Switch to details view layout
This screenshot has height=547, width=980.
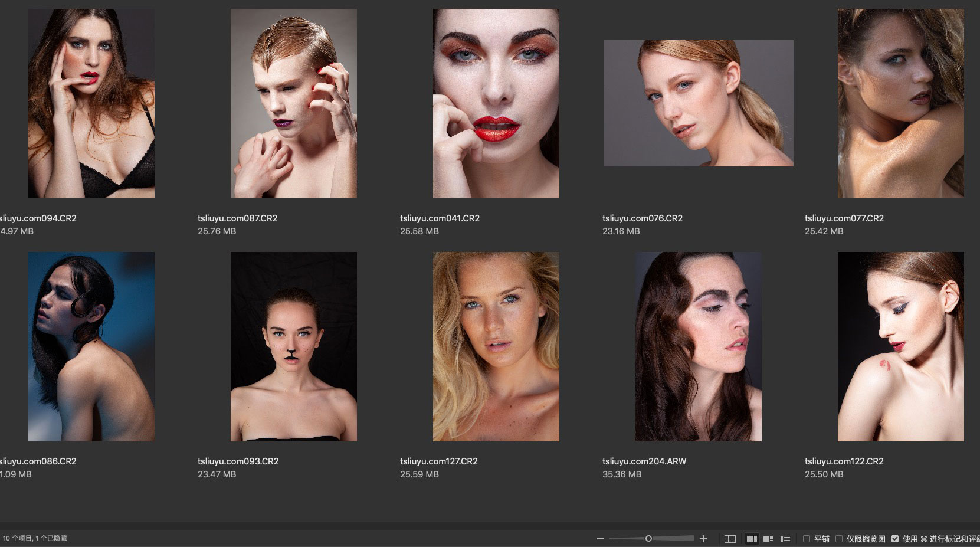coord(768,539)
